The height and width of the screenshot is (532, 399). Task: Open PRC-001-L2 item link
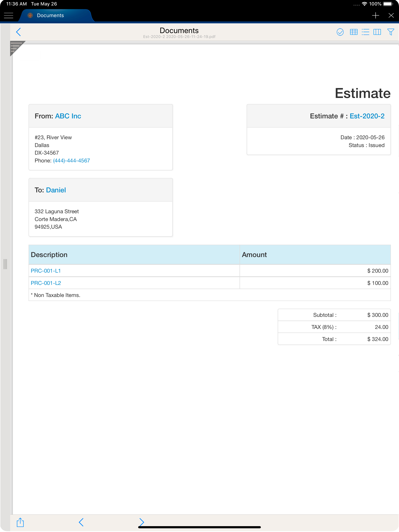[x=46, y=283]
